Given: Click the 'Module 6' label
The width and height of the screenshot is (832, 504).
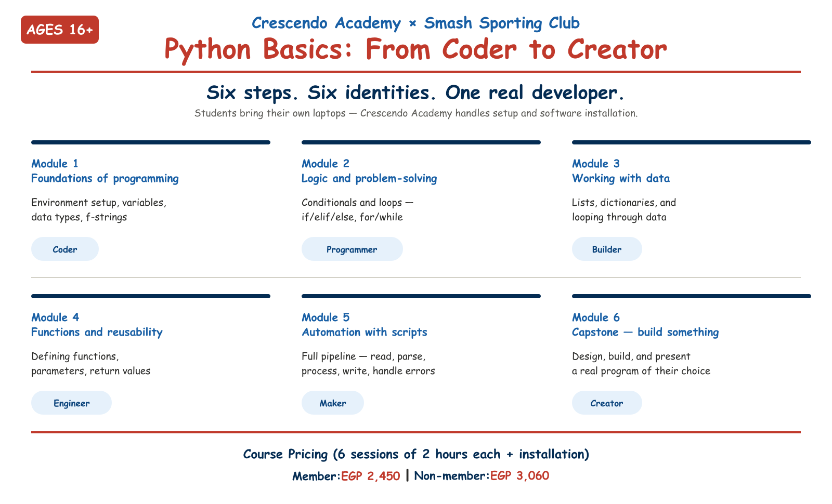Looking at the screenshot, I should tap(596, 317).
